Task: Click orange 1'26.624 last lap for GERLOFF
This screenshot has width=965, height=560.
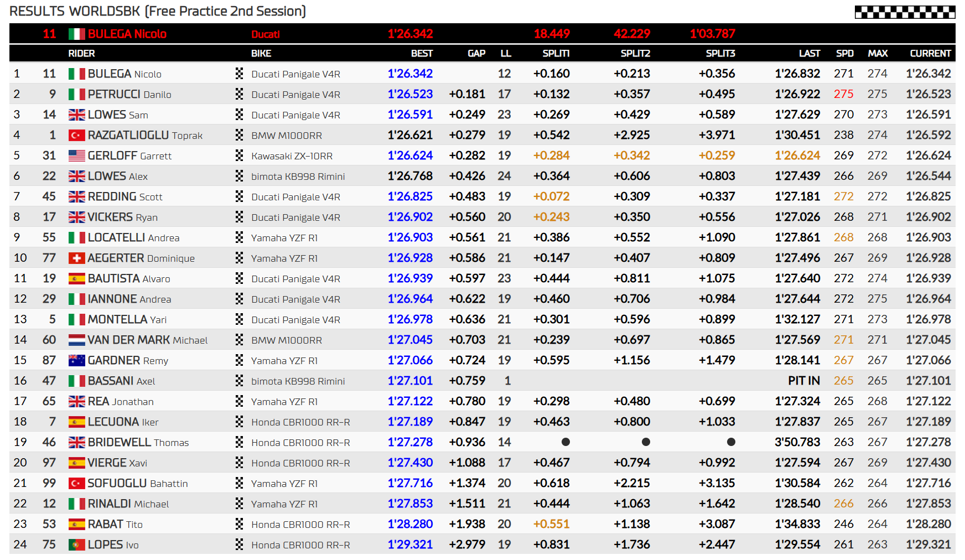Action: pyautogui.click(x=797, y=156)
